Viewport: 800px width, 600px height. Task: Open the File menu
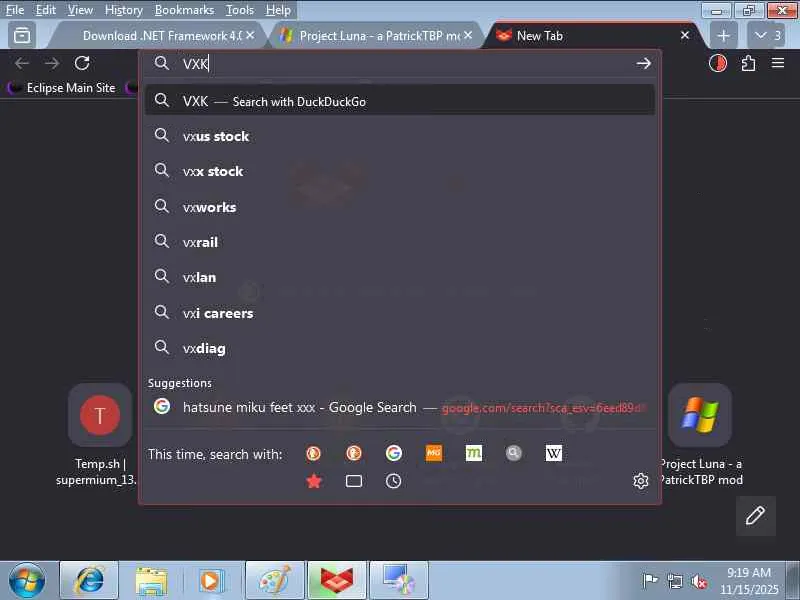[15, 10]
